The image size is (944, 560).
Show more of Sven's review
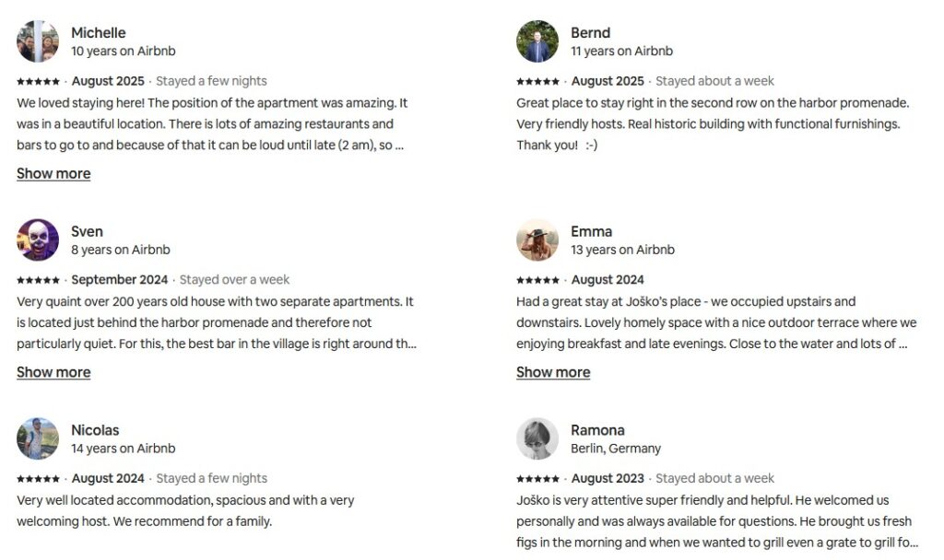click(53, 372)
